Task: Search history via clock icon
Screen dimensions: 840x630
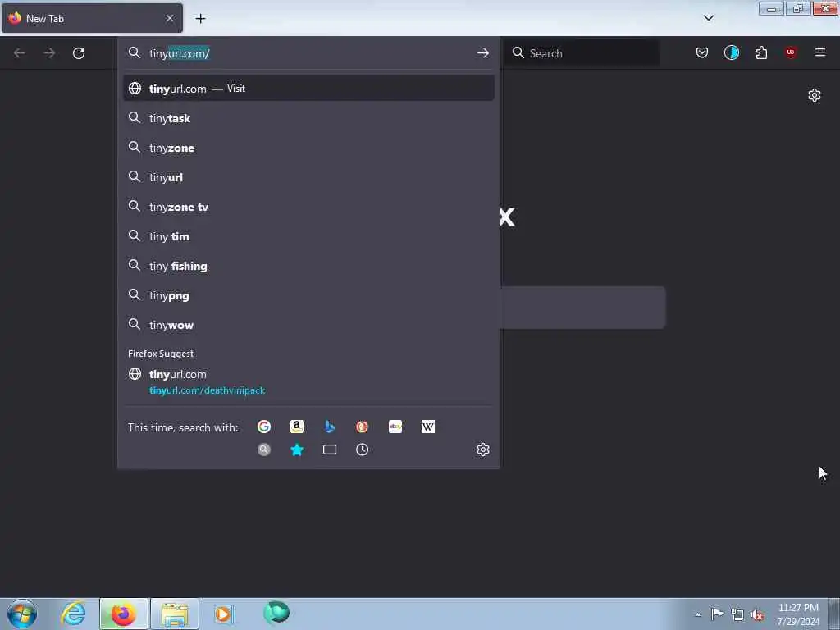Action: tap(362, 450)
